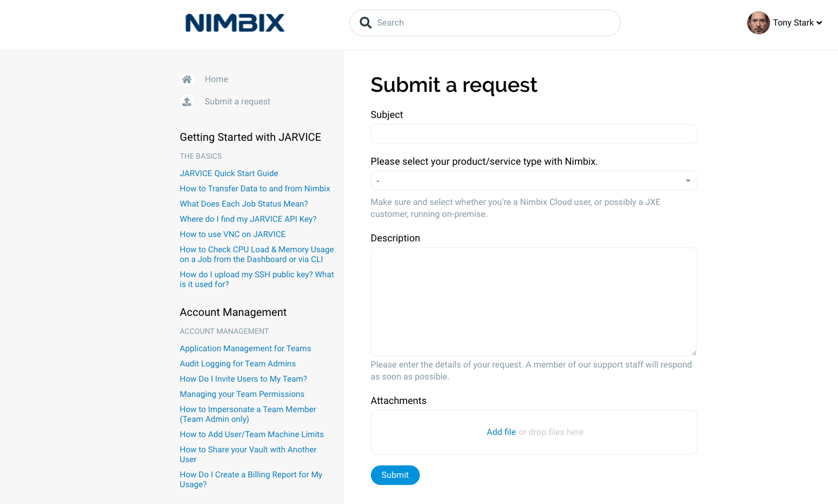Open Application Management for Teams

click(245, 349)
